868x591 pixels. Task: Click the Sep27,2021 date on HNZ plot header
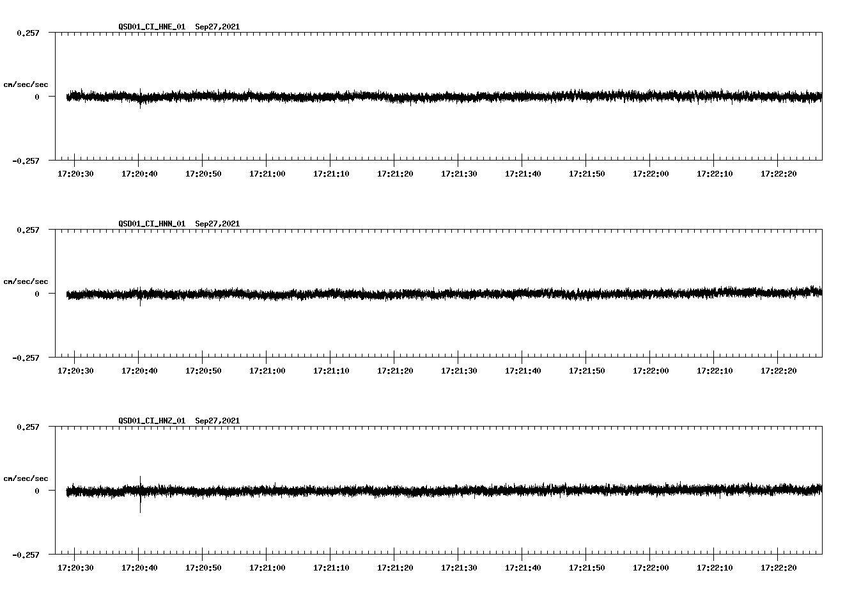coord(217,421)
